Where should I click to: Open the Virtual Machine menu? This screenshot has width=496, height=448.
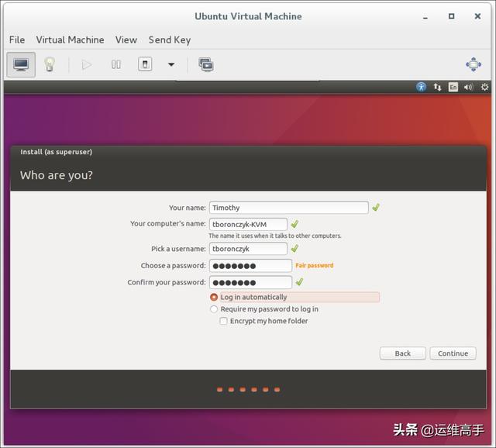[70, 40]
